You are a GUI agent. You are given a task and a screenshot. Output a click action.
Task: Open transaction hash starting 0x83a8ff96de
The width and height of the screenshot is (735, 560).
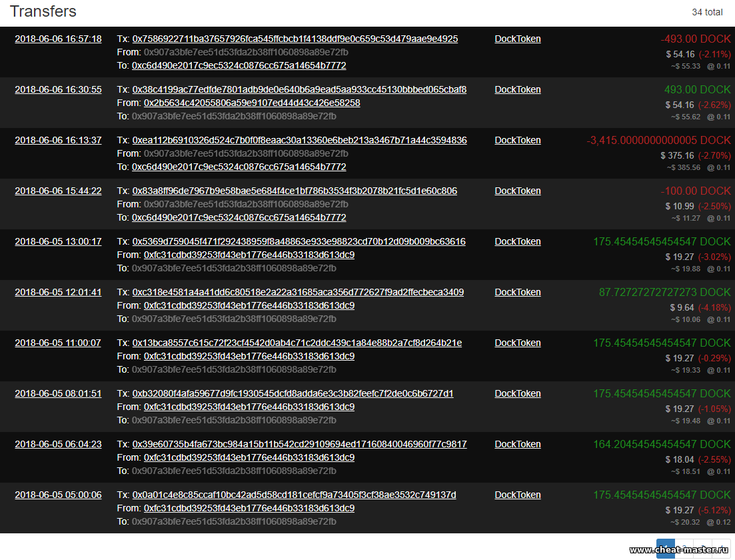(x=295, y=191)
